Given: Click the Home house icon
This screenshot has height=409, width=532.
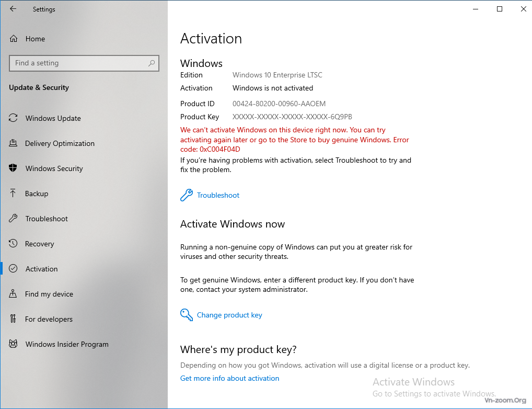Looking at the screenshot, I should (x=13, y=39).
